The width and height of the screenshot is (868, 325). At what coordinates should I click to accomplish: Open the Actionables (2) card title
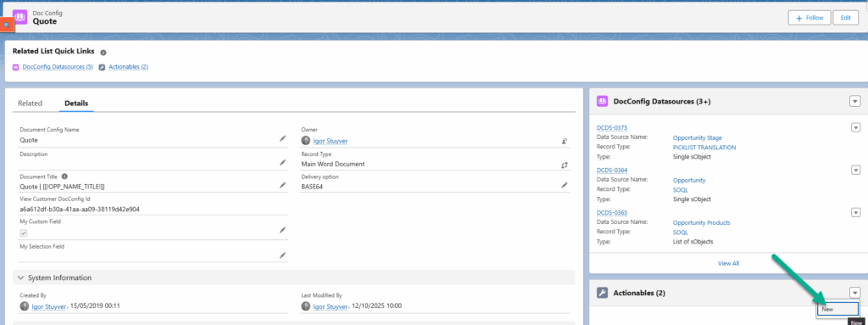[x=639, y=294]
